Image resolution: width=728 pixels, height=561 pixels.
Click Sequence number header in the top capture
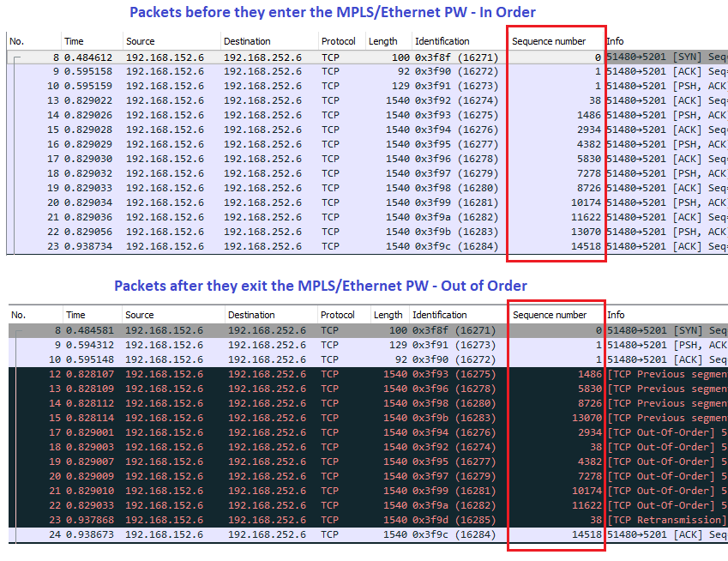click(549, 41)
